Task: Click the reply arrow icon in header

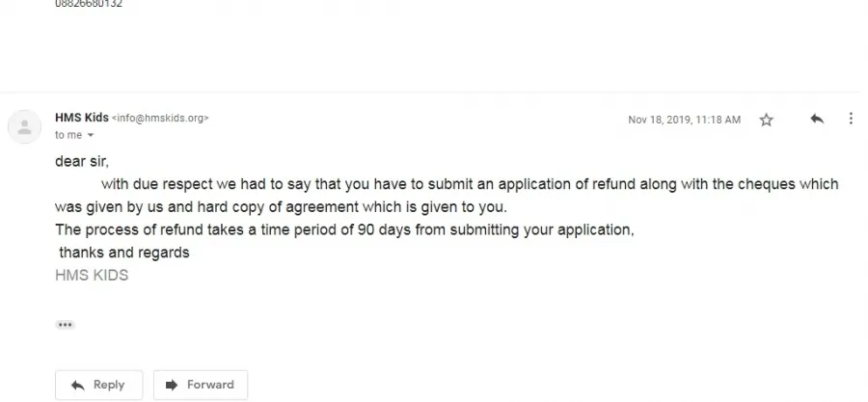Action: 817,119
